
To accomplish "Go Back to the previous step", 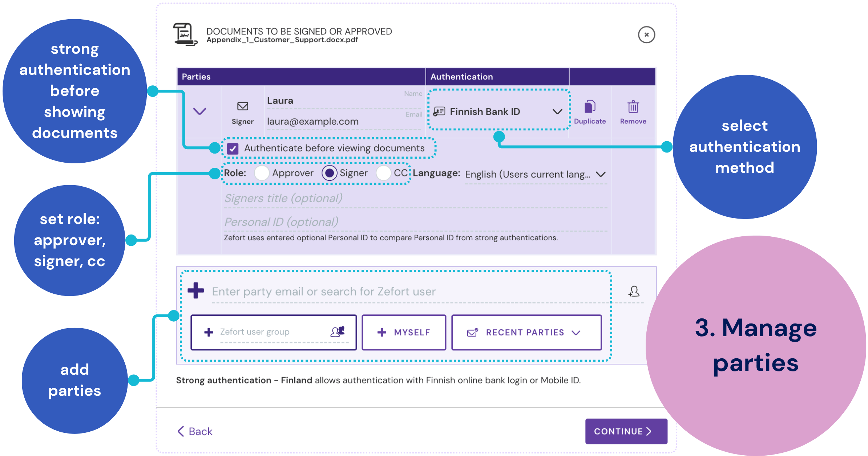I will pos(195,431).
